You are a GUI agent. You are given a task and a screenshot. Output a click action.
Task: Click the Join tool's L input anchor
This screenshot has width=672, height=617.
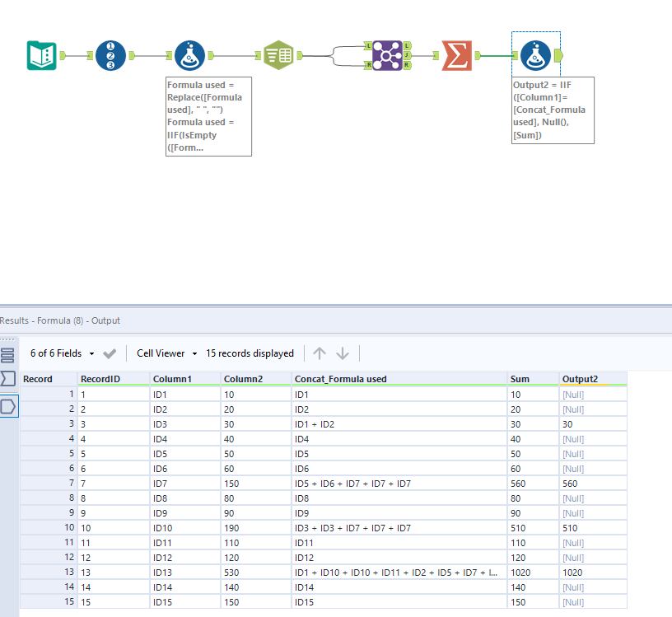click(368, 45)
